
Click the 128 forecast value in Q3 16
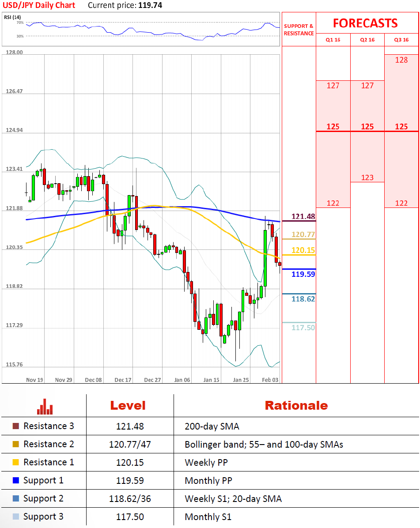point(401,60)
